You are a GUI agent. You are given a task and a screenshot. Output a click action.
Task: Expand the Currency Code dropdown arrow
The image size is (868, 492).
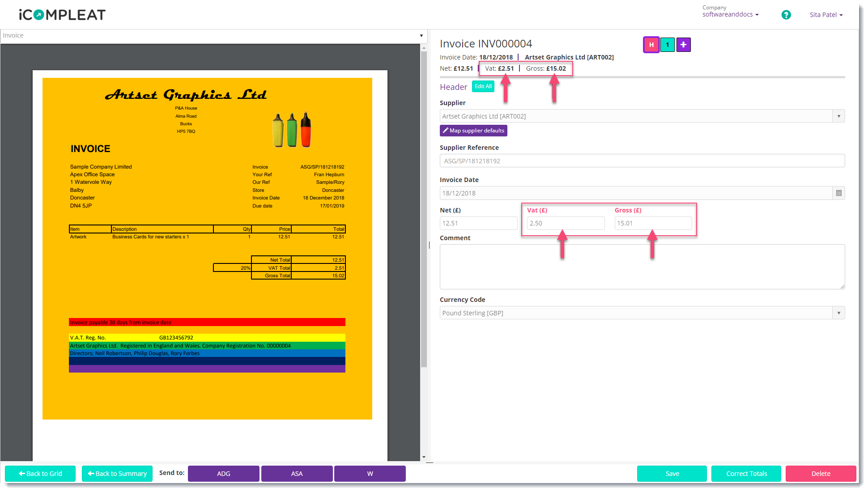[x=839, y=313]
